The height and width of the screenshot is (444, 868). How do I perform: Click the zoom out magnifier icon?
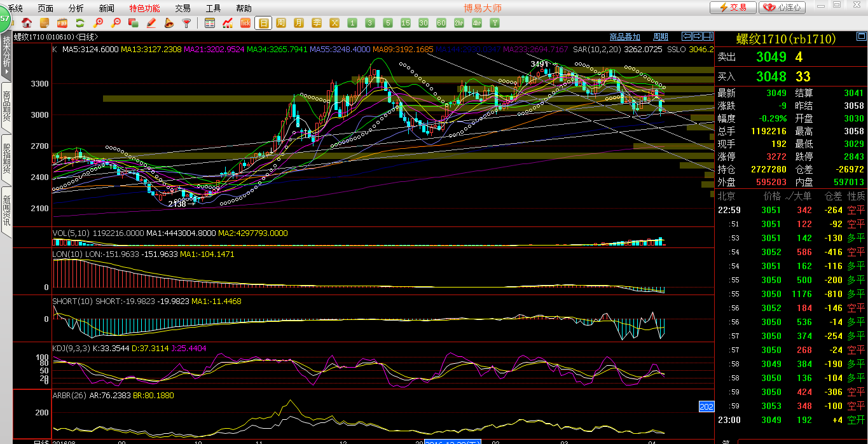coord(116,23)
